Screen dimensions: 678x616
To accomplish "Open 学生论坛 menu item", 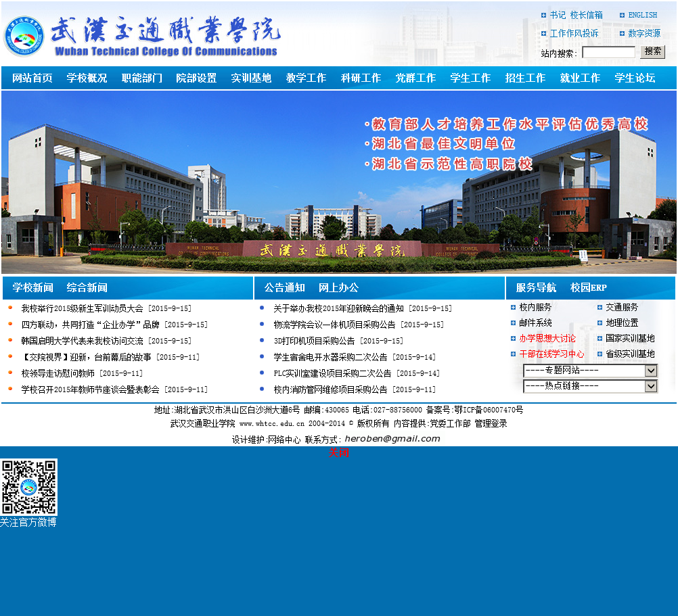I will pyautogui.click(x=635, y=78).
